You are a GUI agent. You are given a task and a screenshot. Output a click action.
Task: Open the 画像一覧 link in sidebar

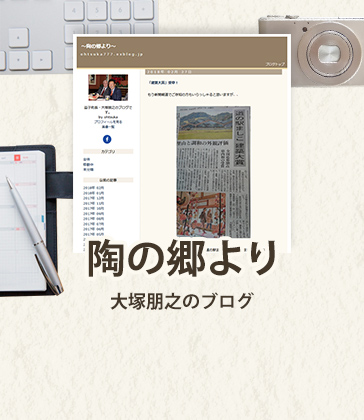coord(108,127)
